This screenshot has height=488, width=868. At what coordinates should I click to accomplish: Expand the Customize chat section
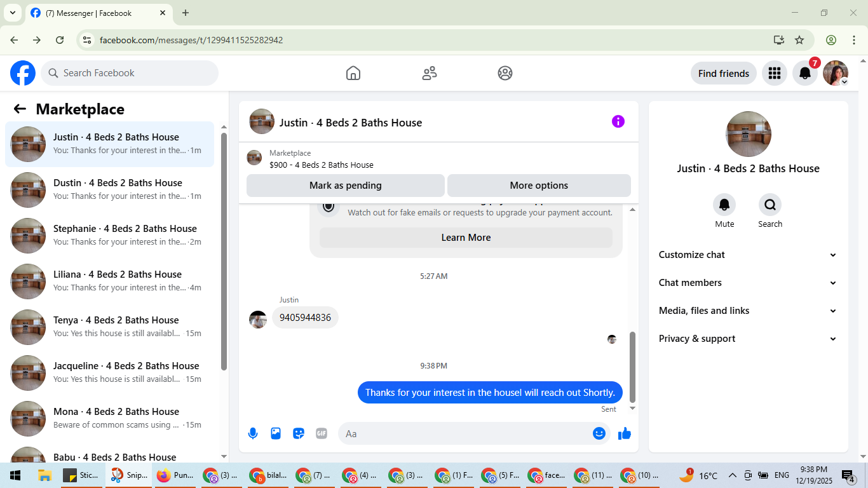point(748,255)
